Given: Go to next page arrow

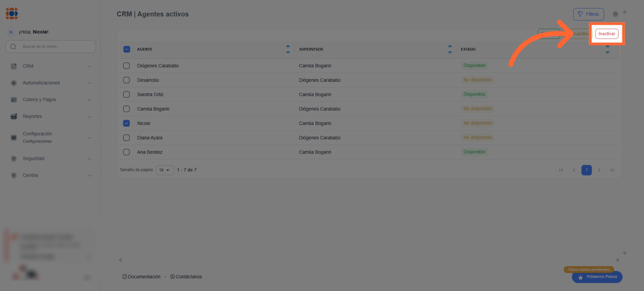Looking at the screenshot, I should (x=599, y=170).
